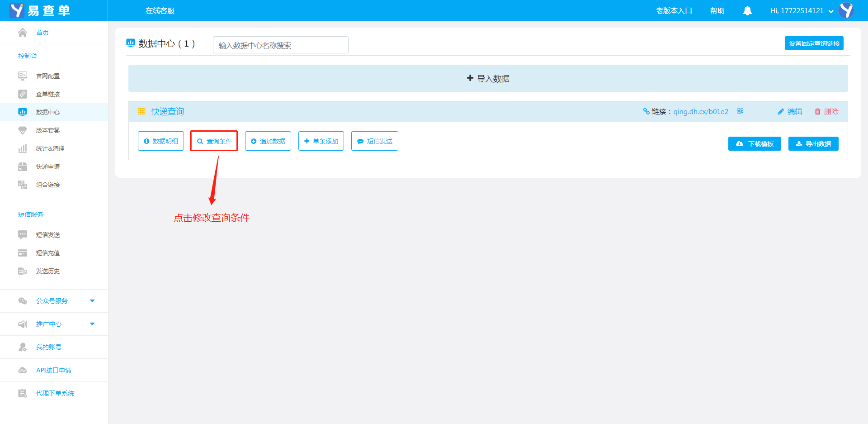868x424 pixels.
Task: Open the qing.dh.cx/b01e2 link
Action: tap(700, 112)
